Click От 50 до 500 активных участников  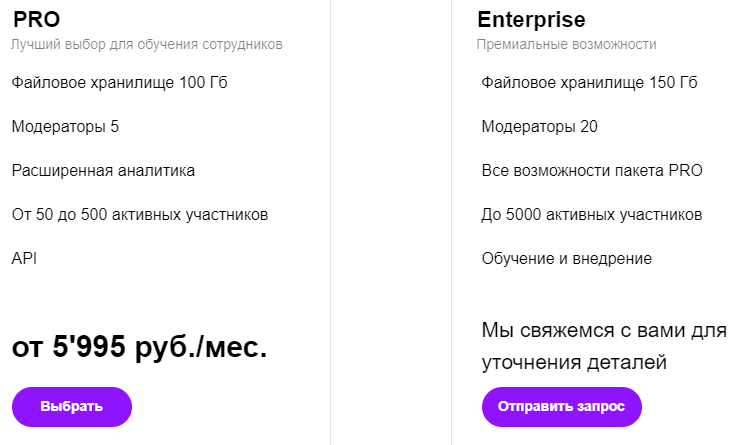[140, 214]
